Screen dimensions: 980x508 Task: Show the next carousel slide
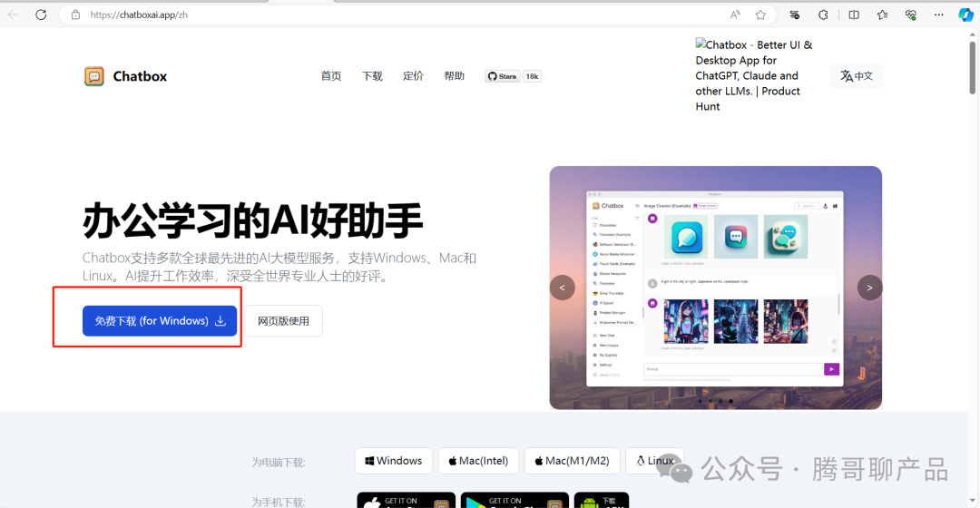869,288
